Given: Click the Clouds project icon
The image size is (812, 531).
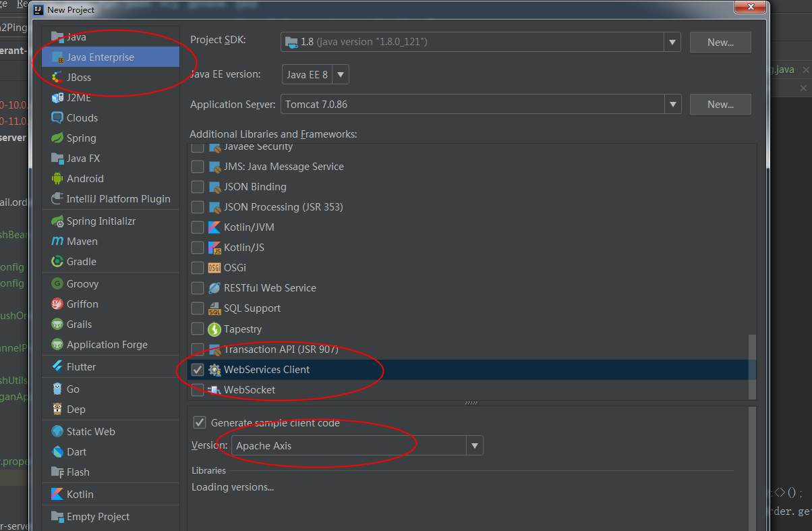Looking at the screenshot, I should [x=57, y=118].
